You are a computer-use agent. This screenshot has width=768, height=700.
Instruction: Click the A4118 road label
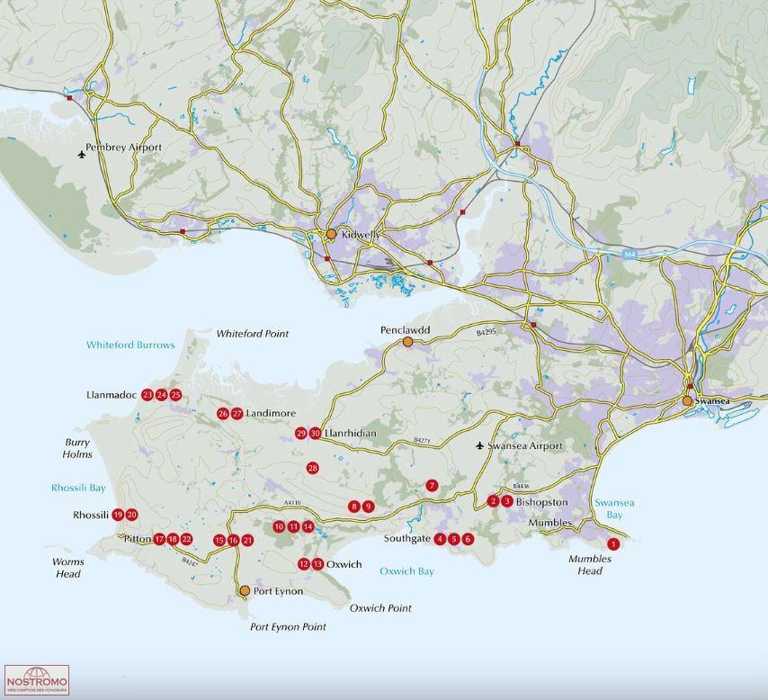click(x=293, y=503)
